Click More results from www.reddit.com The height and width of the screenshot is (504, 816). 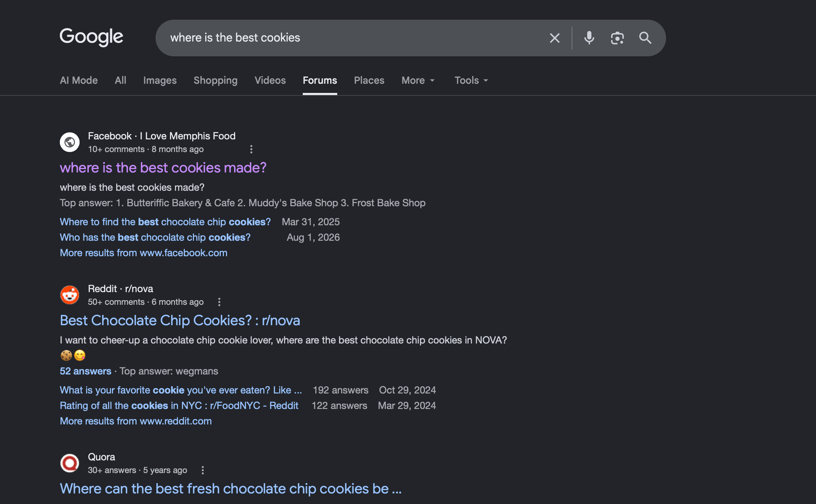tap(136, 421)
